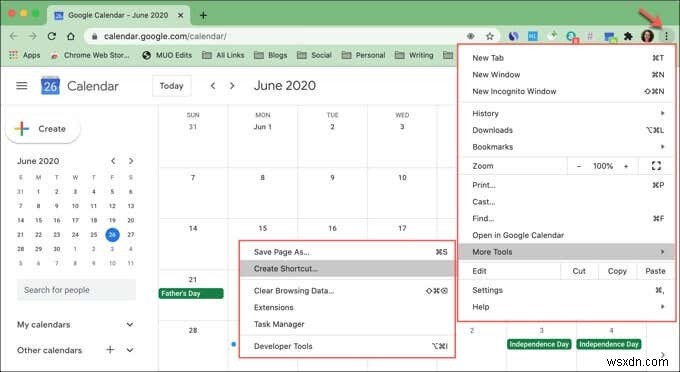
Task: Open the June 10 day cell number
Action: point(402,178)
